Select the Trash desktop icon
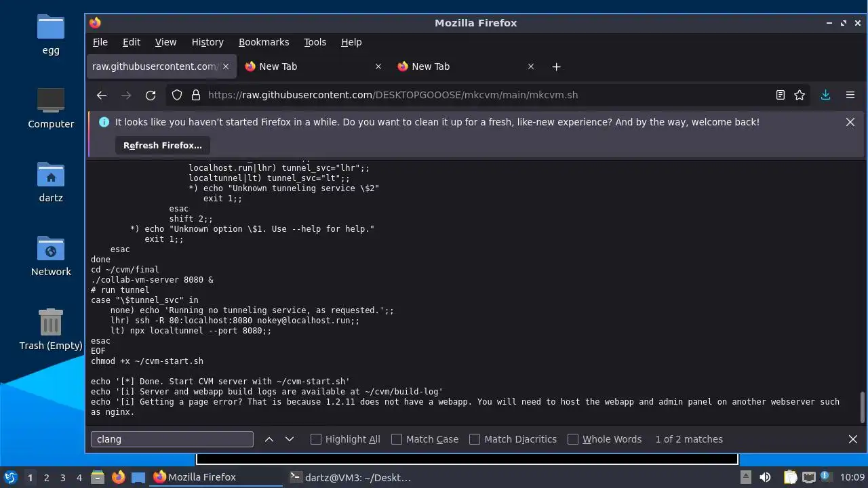Screen dimensions: 868x488 51,329
